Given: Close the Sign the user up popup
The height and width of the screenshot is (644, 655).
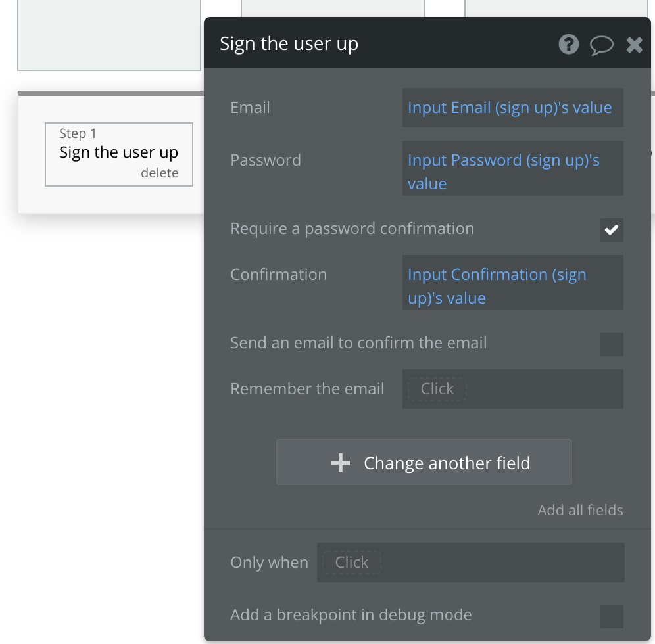Looking at the screenshot, I should pyautogui.click(x=633, y=45).
